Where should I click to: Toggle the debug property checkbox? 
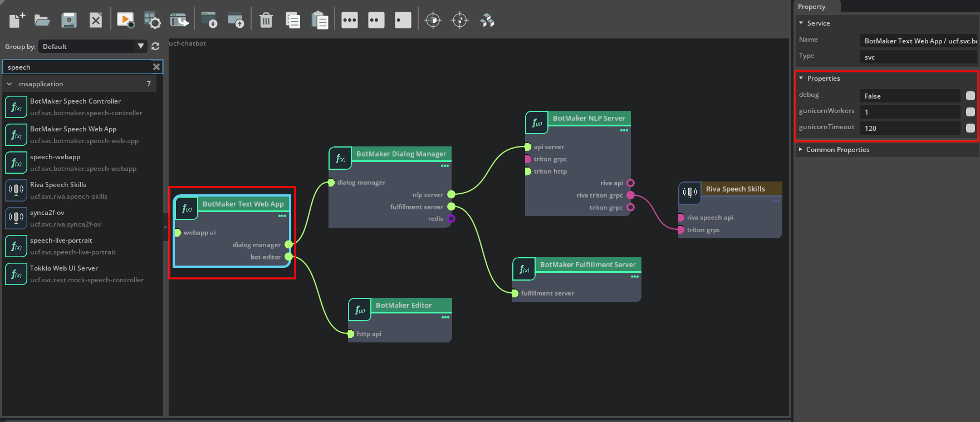pos(971,96)
